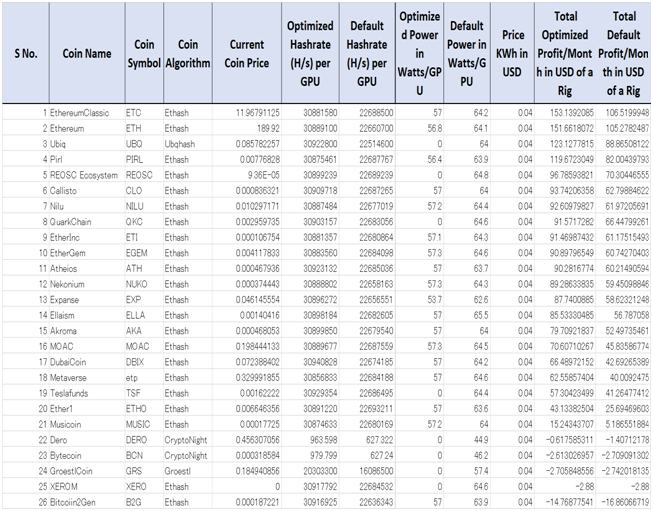Click the 53.7 optimized power cell
653x511 pixels.
(419, 300)
